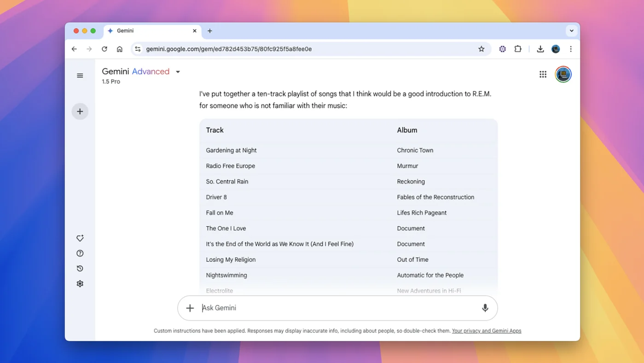Image resolution: width=644 pixels, height=363 pixels.
Task: Open a new browser tab
Action: point(210,31)
